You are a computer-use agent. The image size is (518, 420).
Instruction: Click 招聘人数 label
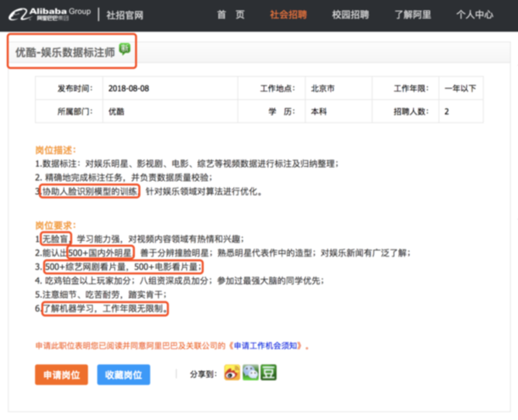[x=411, y=112]
